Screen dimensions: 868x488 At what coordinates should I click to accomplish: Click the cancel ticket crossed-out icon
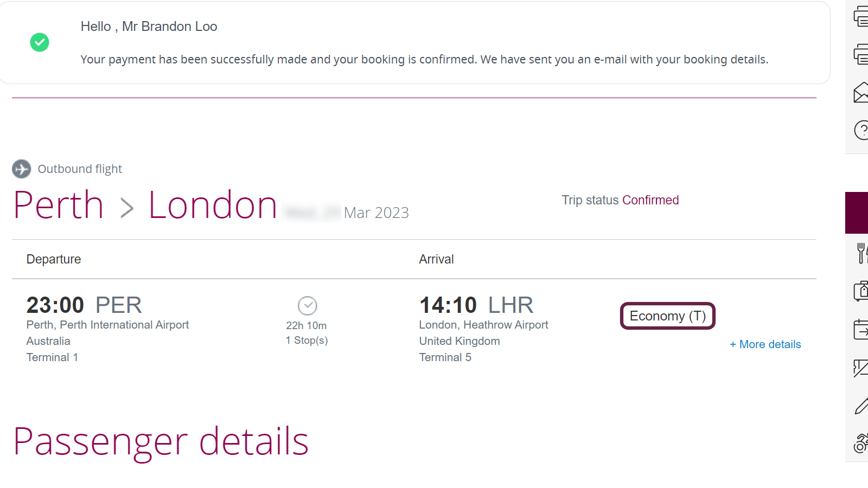click(x=860, y=368)
